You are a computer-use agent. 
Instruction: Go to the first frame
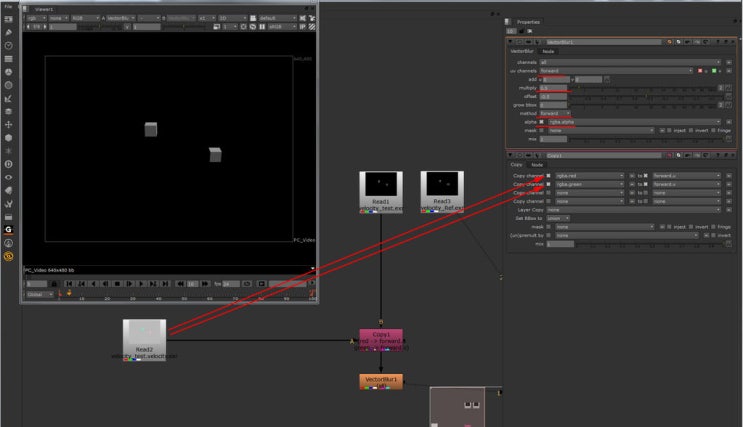[x=69, y=284]
